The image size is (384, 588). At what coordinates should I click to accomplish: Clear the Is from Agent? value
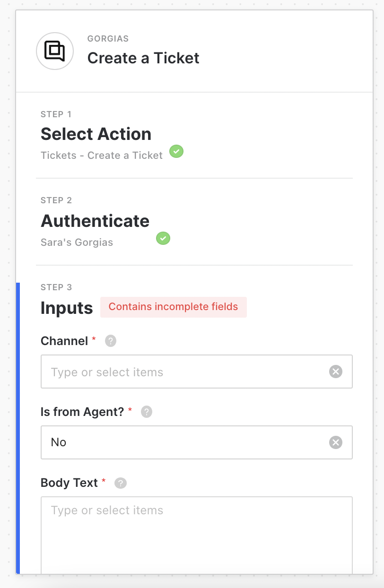pyautogui.click(x=335, y=442)
